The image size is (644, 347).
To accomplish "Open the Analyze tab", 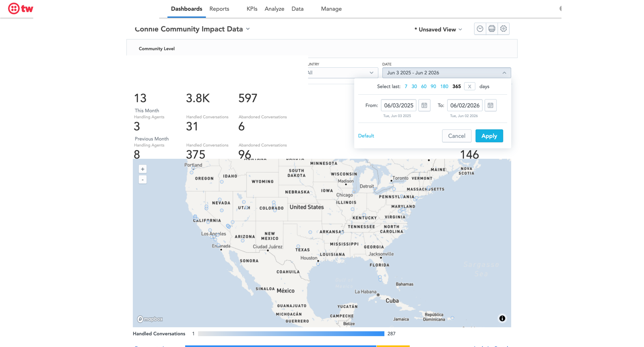I will pos(275,9).
